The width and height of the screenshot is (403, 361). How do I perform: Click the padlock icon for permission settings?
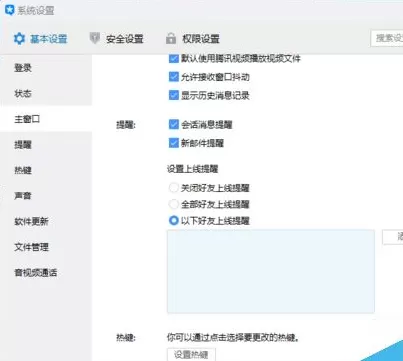click(x=171, y=38)
